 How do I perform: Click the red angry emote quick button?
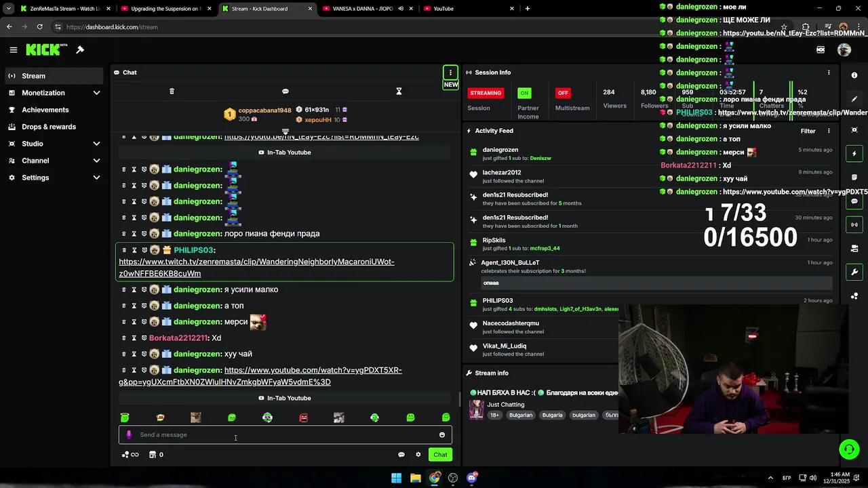(303, 418)
